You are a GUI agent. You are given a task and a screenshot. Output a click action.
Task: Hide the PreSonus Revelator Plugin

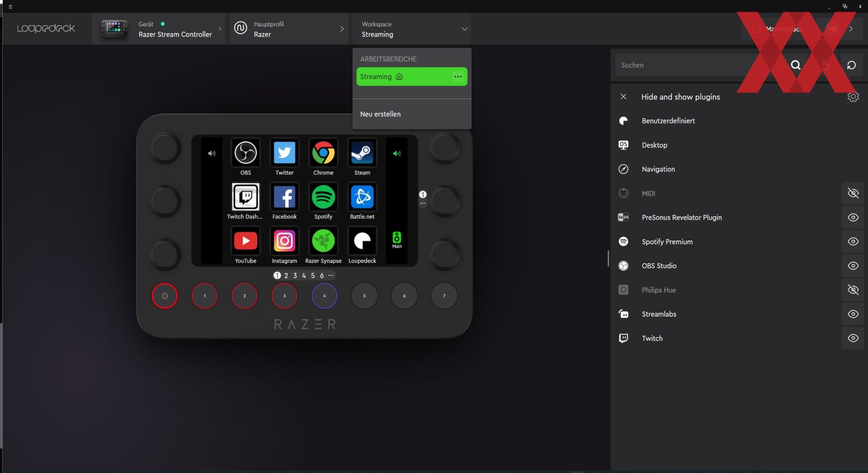853,218
